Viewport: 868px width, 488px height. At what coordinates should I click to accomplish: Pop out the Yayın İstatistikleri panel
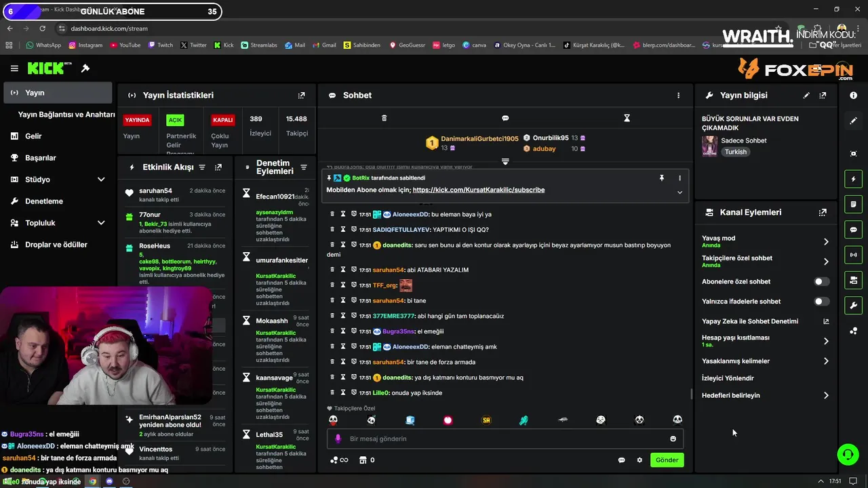tap(302, 96)
